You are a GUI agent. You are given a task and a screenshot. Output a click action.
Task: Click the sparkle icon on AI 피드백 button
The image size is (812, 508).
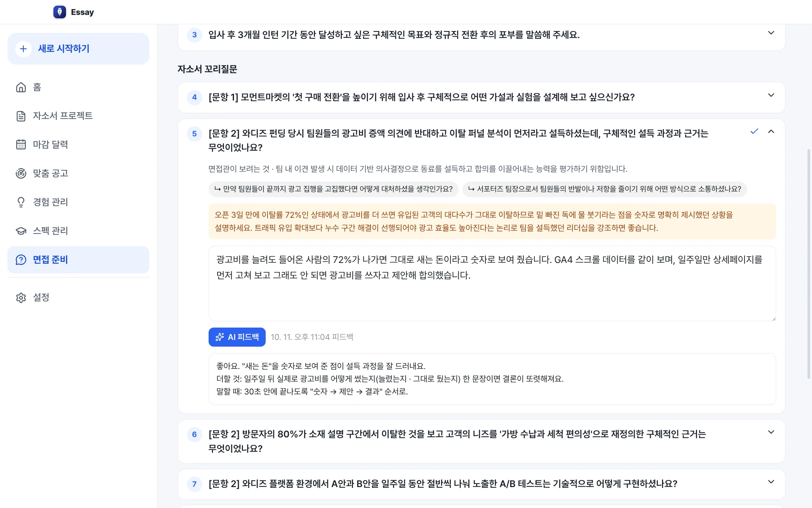[220, 337]
